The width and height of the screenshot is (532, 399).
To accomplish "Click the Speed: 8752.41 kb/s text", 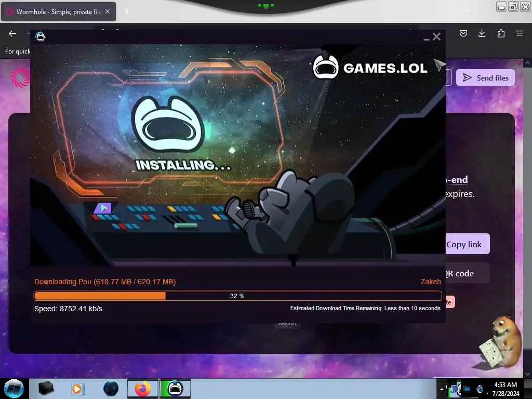I will click(68, 309).
